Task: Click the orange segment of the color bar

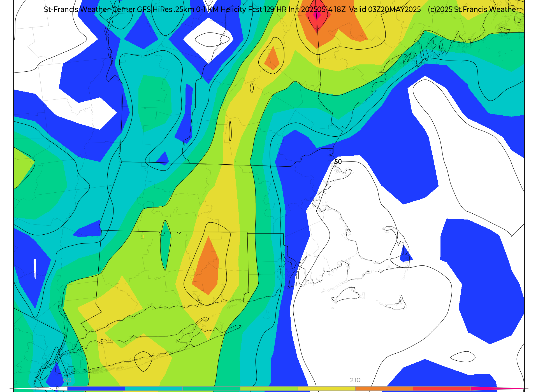Action: [384, 389]
